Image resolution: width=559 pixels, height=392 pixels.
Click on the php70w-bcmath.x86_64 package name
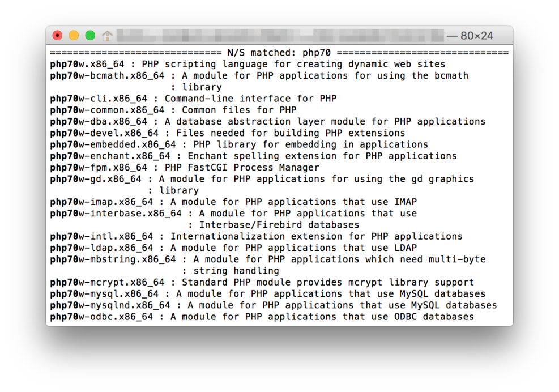coord(107,76)
